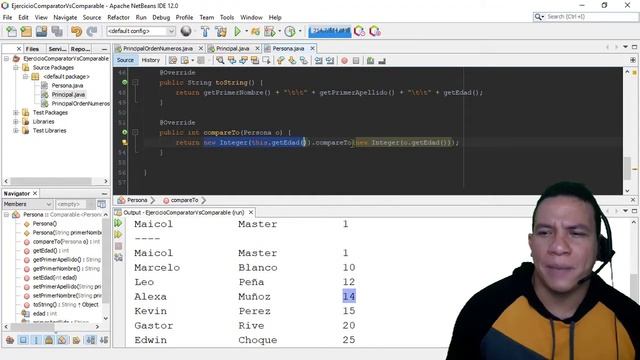Open the Refactor menu
Viewport: 640px width, 360px height.
(x=118, y=18)
